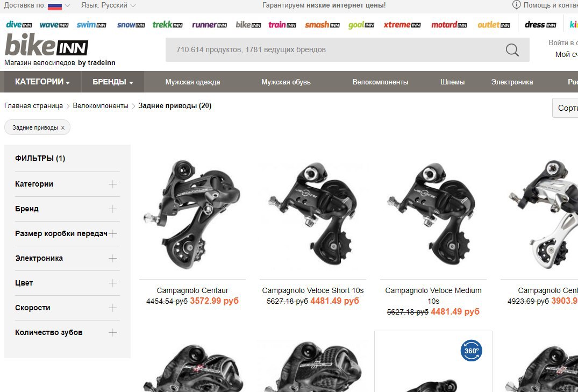Click the search magnifier icon
The image size is (578, 392).
pyautogui.click(x=512, y=50)
